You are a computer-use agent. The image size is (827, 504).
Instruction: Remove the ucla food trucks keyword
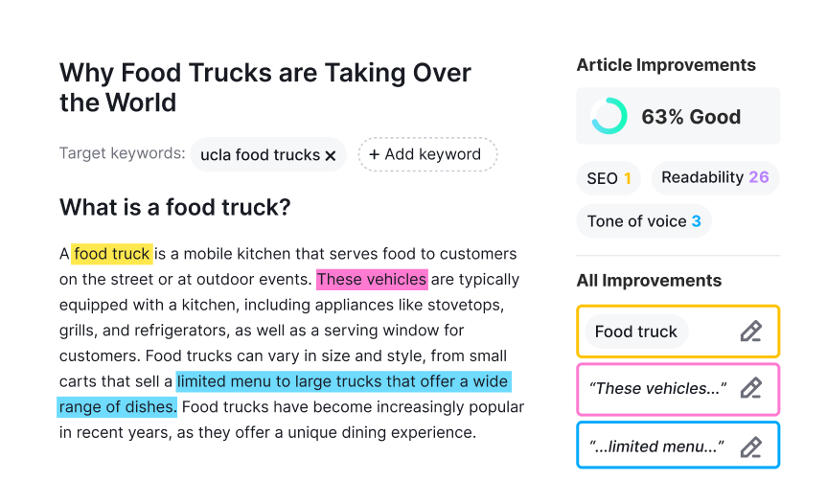331,155
